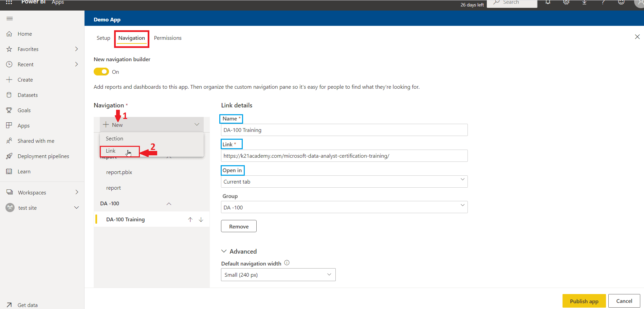Click the notifications bell icon
Viewport: 644px width, 309px height.
click(548, 2)
